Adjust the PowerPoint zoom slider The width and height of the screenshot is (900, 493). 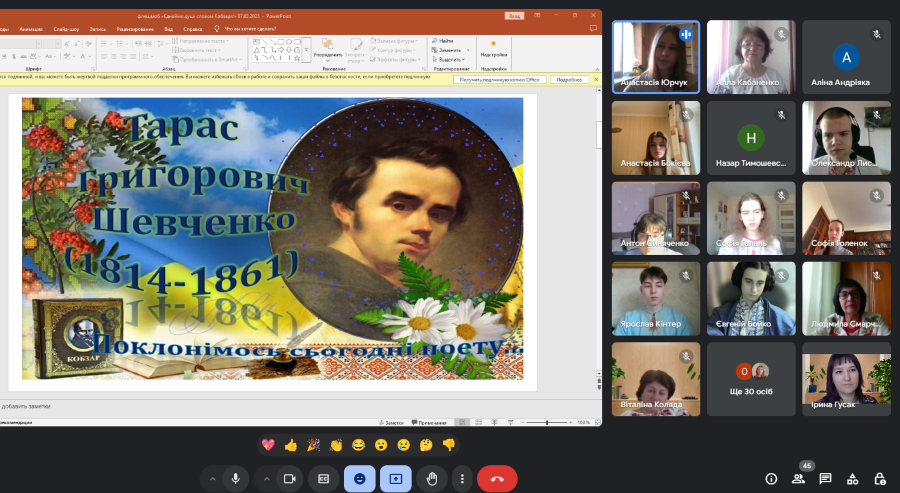point(546,422)
